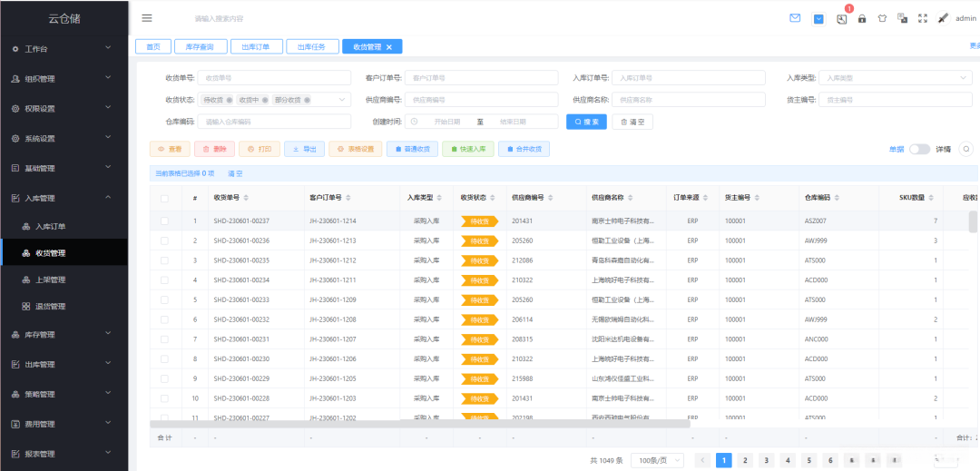Click the 收货单号 input field
This screenshot has height=471, width=980.
click(x=273, y=78)
